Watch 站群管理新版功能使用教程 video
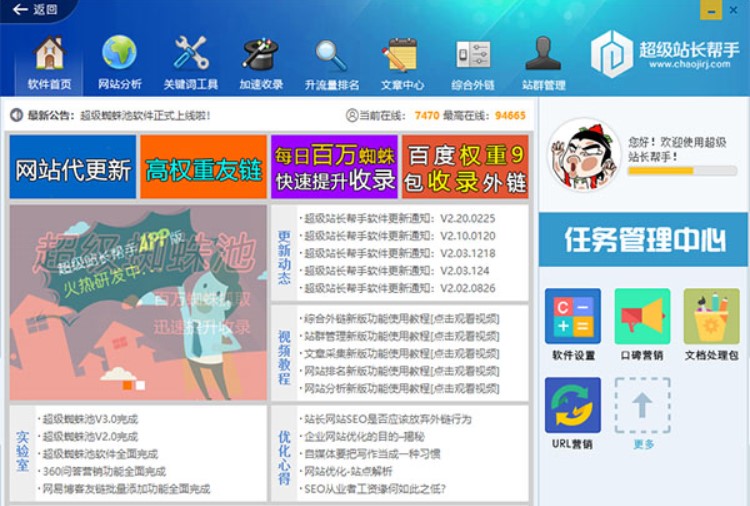 [x=402, y=336]
